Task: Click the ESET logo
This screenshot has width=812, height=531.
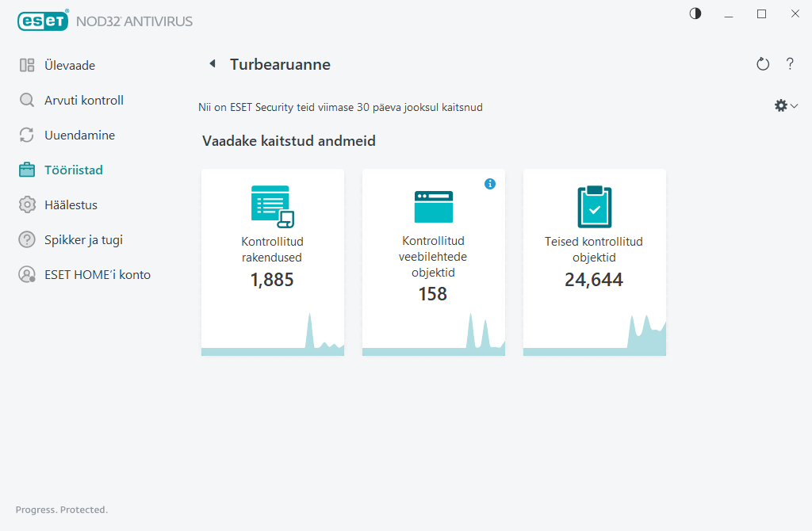Action: (43, 21)
